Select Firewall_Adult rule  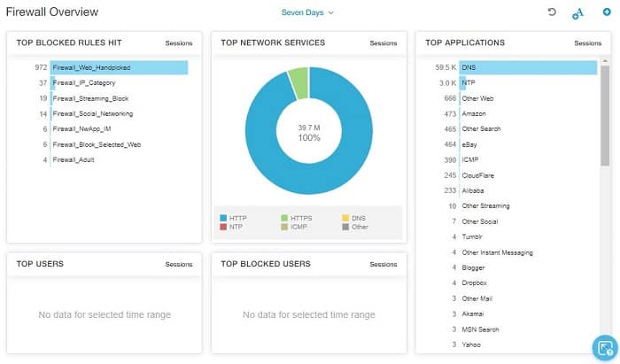(x=74, y=159)
